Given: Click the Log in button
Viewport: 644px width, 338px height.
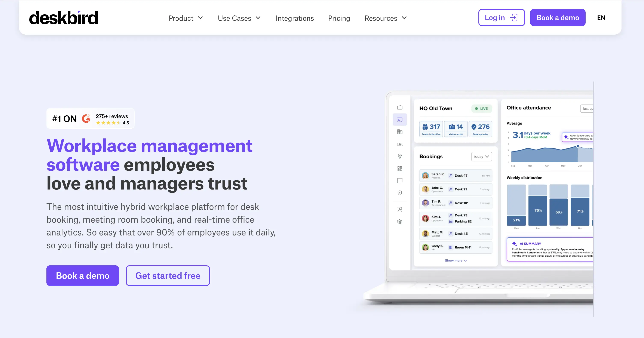Looking at the screenshot, I should tap(501, 18).
